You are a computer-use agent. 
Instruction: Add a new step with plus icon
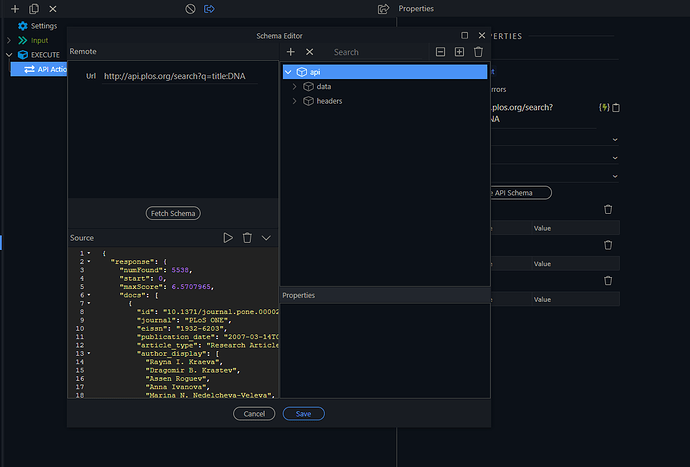tap(15, 9)
